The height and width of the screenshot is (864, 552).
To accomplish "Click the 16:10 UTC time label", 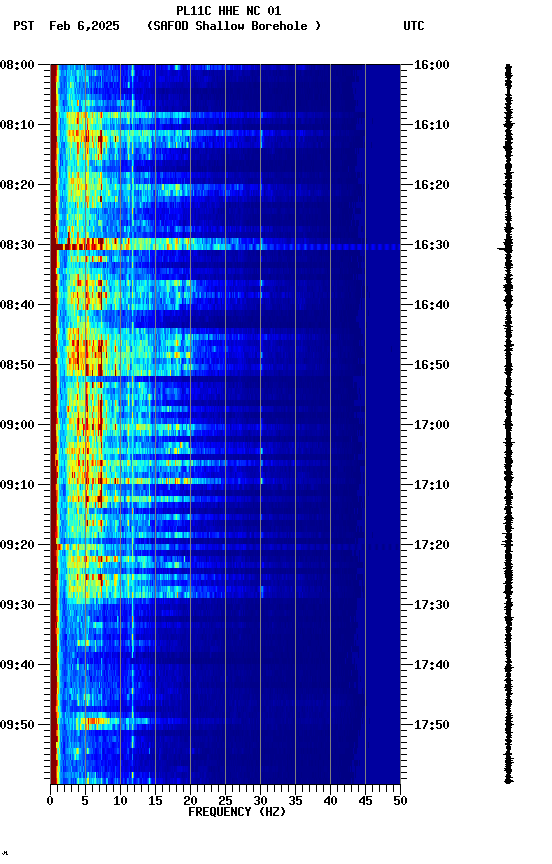I will 431,125.
